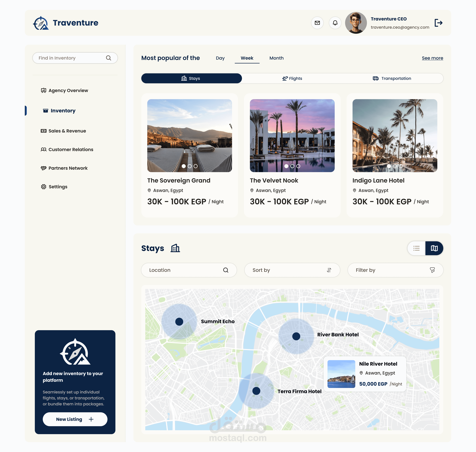Open the notifications bell
476x452 pixels.
coord(335,23)
